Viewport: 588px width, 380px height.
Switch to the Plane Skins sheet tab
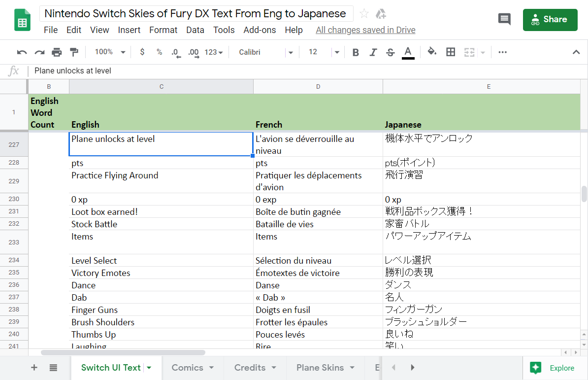tap(320, 368)
